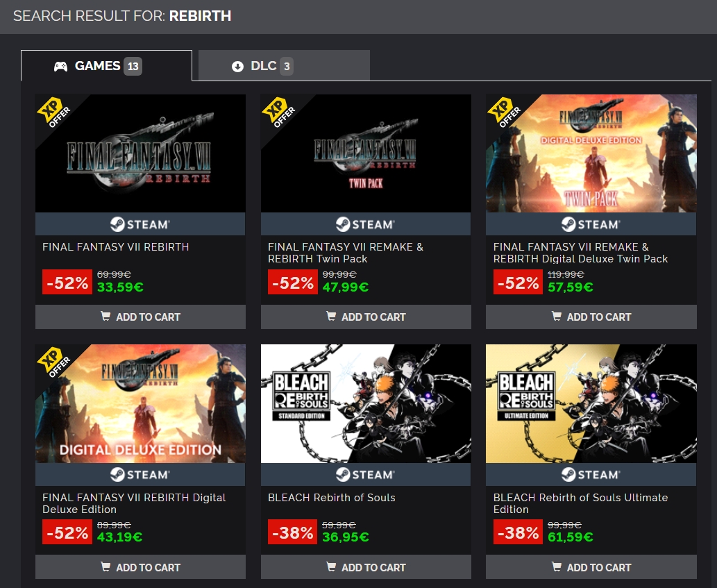Select the GAMES tab
This screenshot has height=588, width=717.
106,66
